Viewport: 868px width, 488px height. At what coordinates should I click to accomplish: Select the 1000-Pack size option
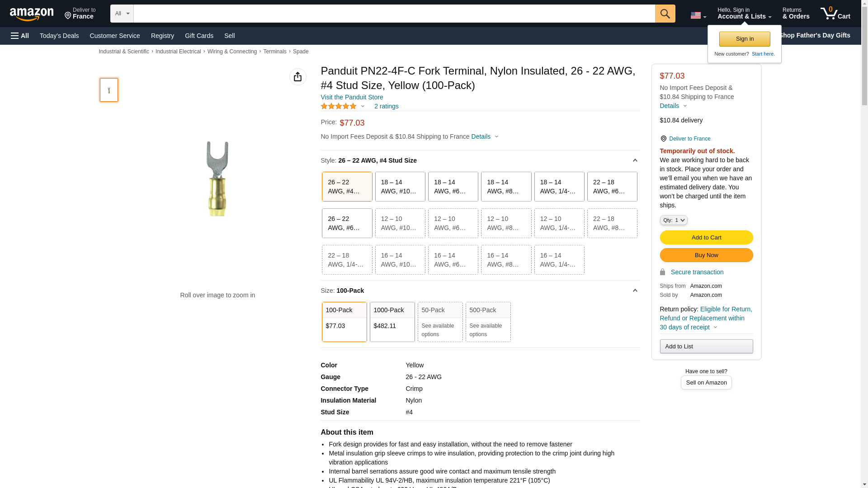point(392,322)
